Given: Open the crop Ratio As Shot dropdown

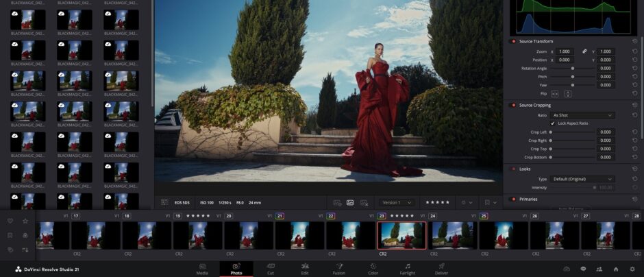Looking at the screenshot, I should coord(582,115).
